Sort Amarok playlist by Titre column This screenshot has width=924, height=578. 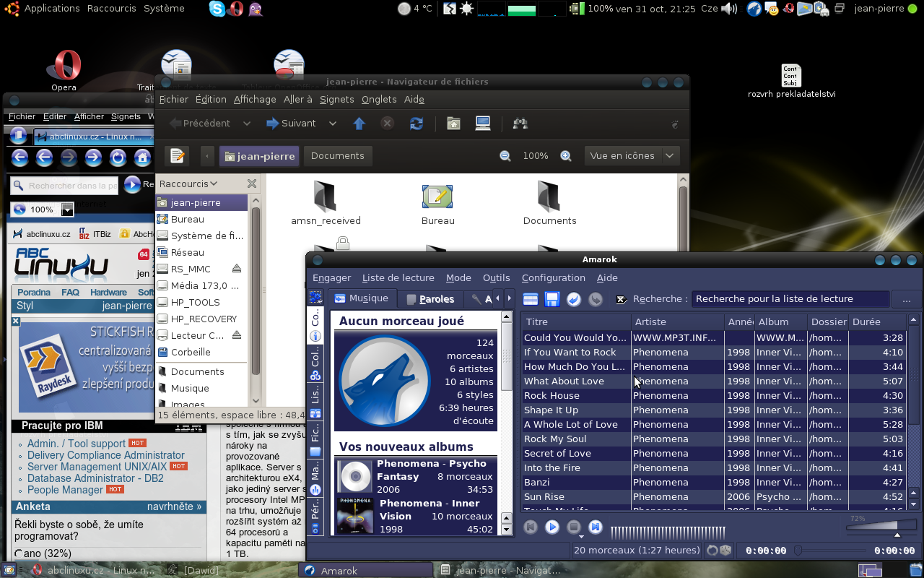coord(576,322)
